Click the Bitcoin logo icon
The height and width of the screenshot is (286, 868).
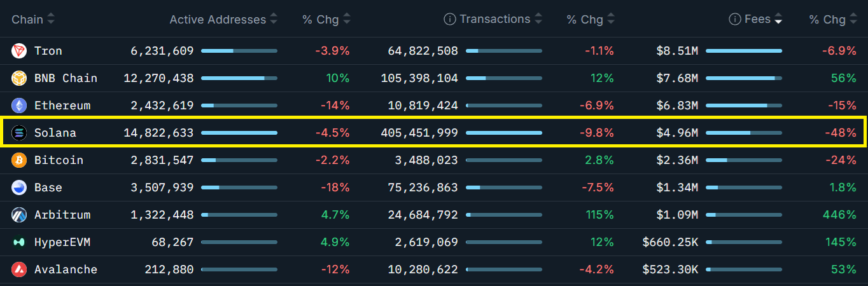pos(19,160)
